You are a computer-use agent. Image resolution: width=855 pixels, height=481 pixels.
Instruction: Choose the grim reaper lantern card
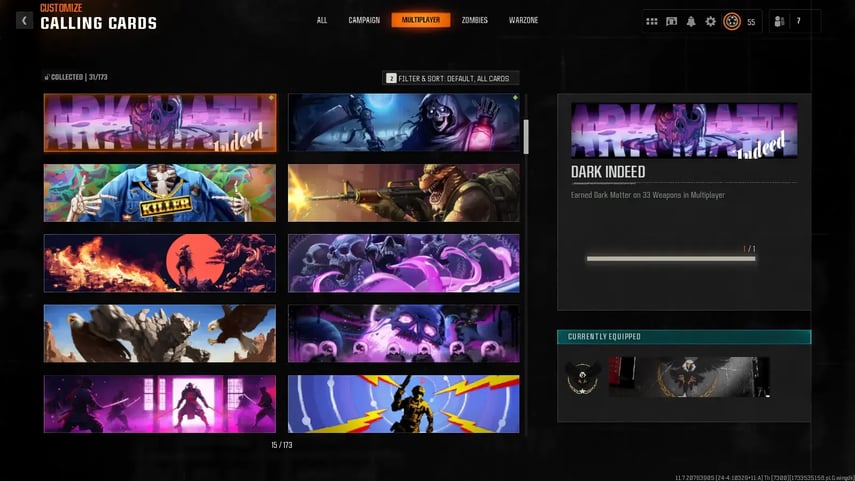point(404,123)
